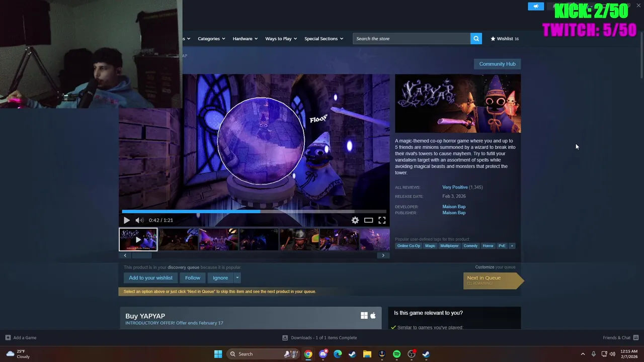The height and width of the screenshot is (362, 644).
Task: Expand the Categories dropdown menu
Action: coord(211,39)
